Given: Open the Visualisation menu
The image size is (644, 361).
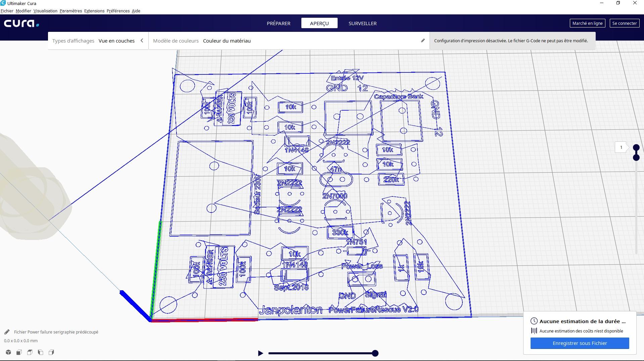Looking at the screenshot, I should (x=45, y=11).
